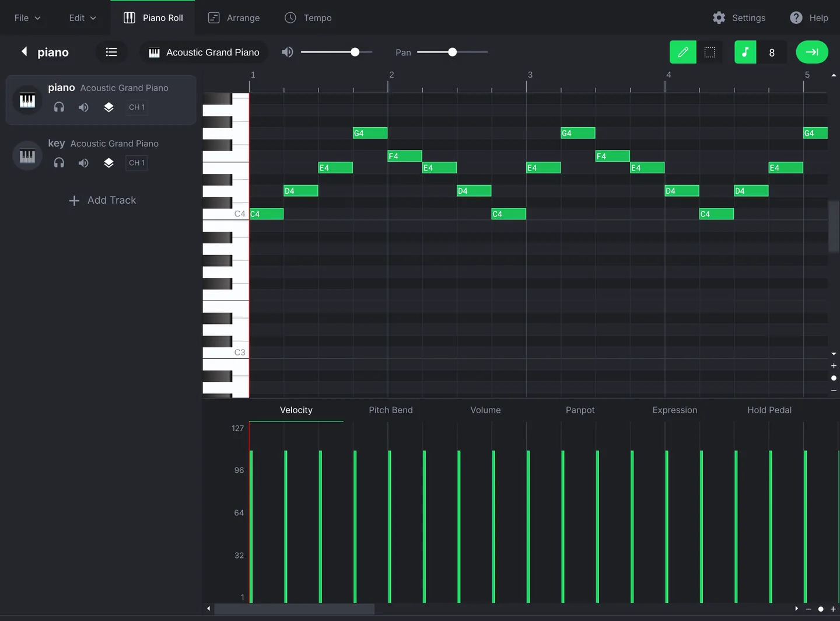Open Acoustic Grand Piano instrument selector

(204, 52)
